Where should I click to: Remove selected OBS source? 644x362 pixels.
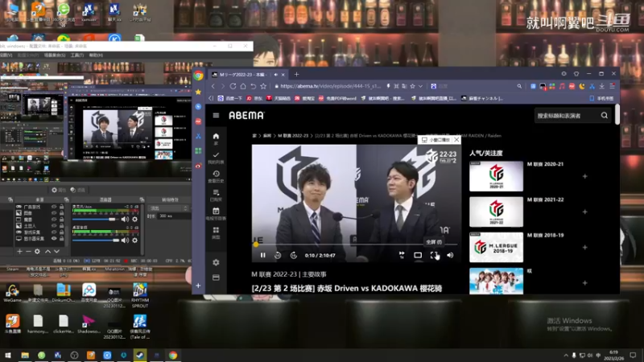click(x=28, y=251)
